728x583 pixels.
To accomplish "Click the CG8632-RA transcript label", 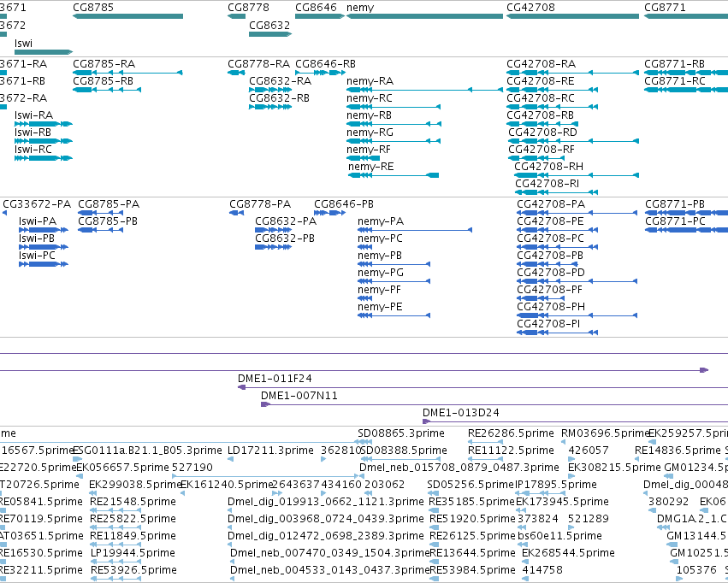I will 280,80.
